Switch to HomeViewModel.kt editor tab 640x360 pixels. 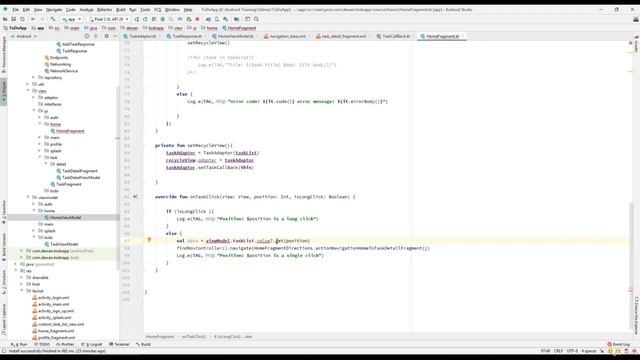(235, 36)
